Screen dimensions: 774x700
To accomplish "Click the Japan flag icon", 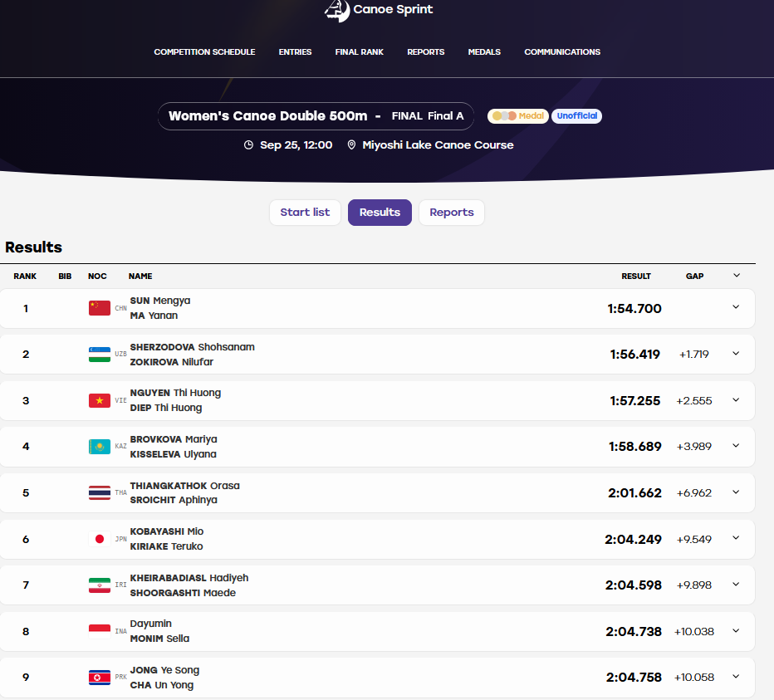I will 99,539.
